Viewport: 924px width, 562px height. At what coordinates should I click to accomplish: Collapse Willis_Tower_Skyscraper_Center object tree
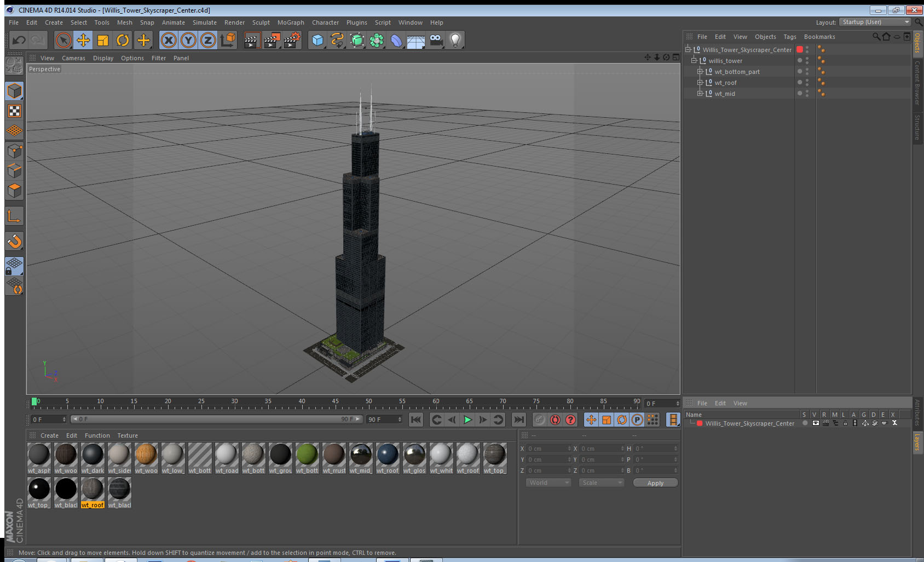pyautogui.click(x=688, y=49)
